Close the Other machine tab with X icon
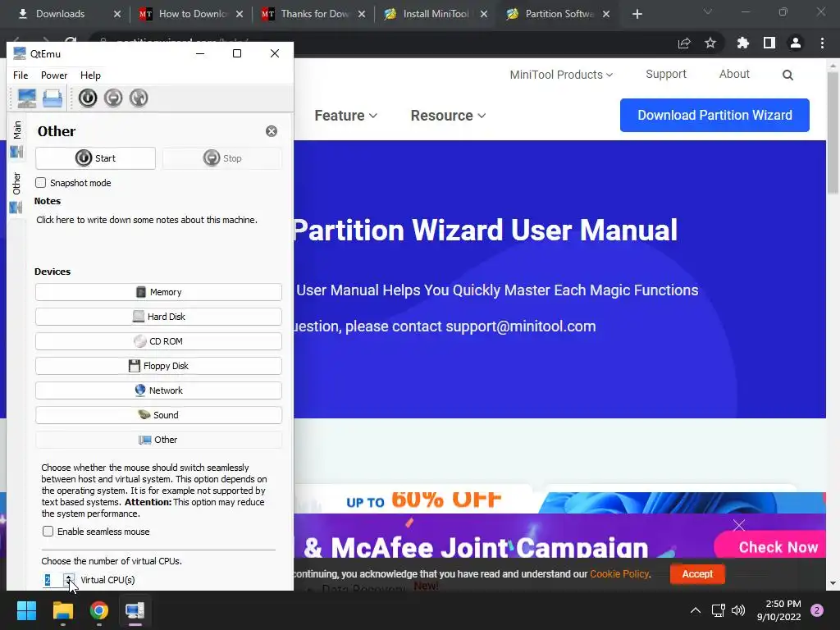Viewport: 840px width, 630px height. coord(272,131)
